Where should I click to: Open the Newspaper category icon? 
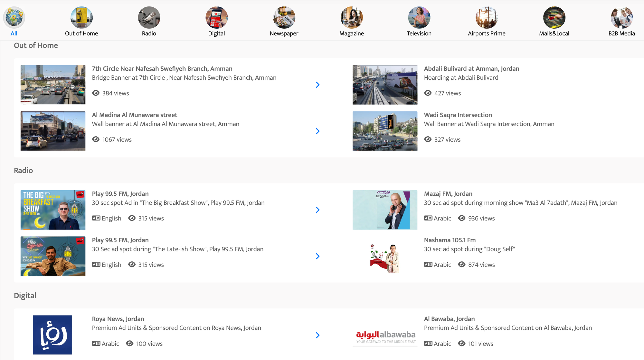284,17
